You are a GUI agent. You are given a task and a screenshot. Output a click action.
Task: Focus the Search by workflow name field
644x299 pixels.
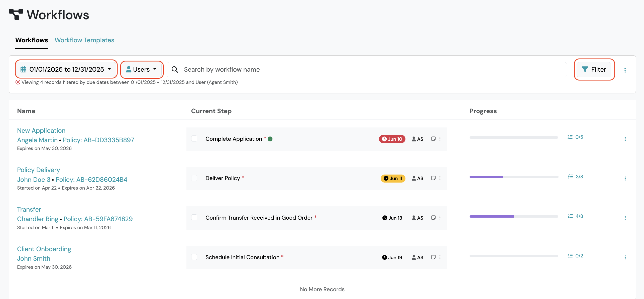click(x=367, y=69)
